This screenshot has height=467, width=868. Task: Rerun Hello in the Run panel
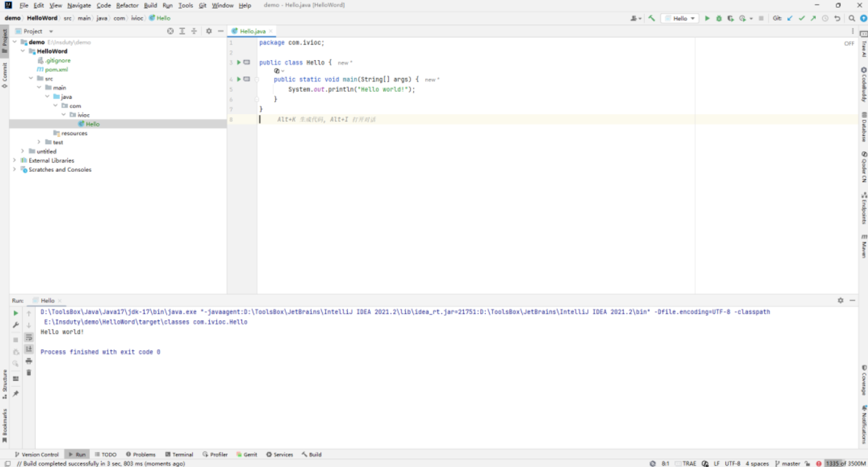click(x=16, y=313)
